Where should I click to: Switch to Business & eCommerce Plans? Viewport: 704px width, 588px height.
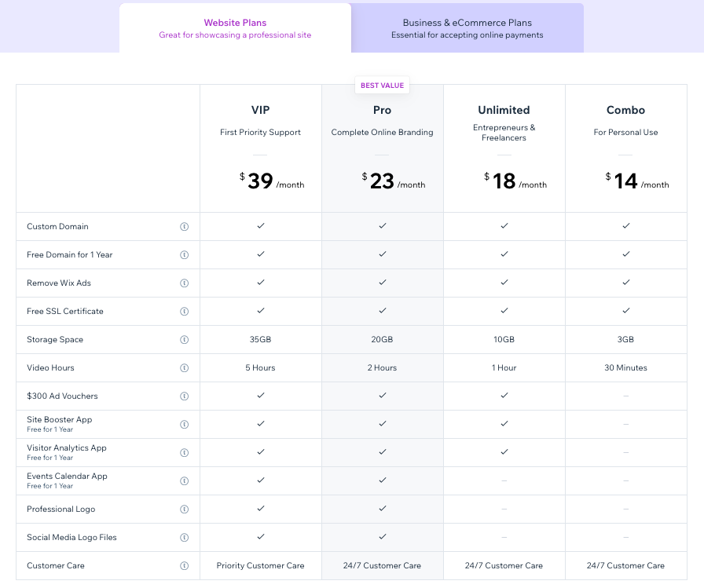click(x=467, y=27)
